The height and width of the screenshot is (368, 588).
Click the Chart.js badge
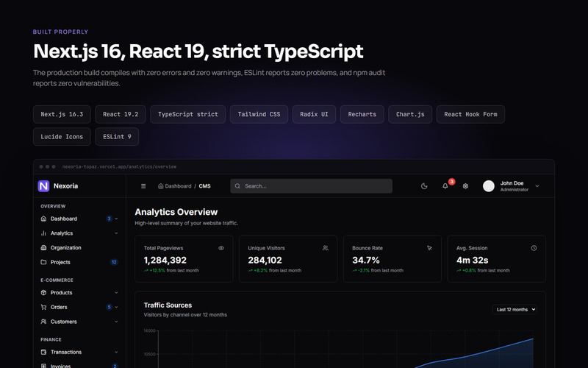410,114
